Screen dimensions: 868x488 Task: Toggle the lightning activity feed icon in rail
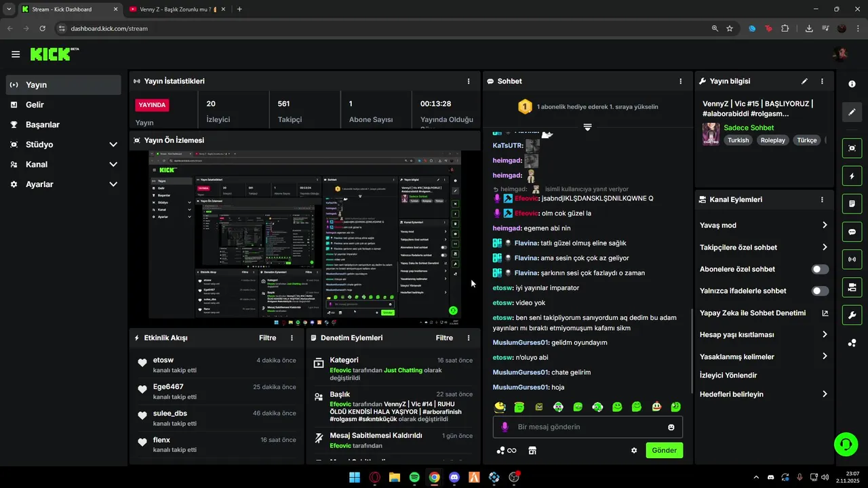tap(852, 176)
